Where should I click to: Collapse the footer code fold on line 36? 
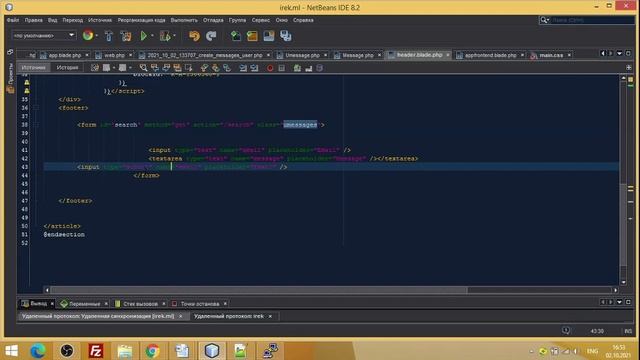[x=36, y=108]
